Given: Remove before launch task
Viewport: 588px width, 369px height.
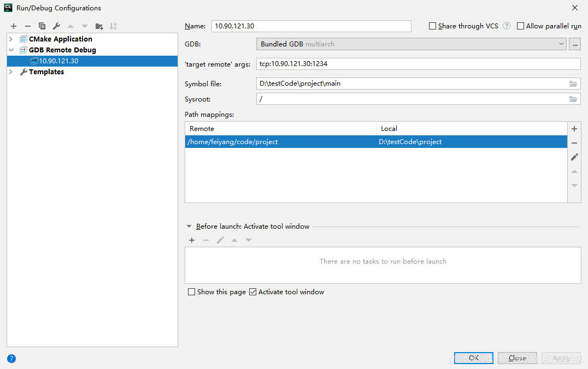Looking at the screenshot, I should 206,240.
